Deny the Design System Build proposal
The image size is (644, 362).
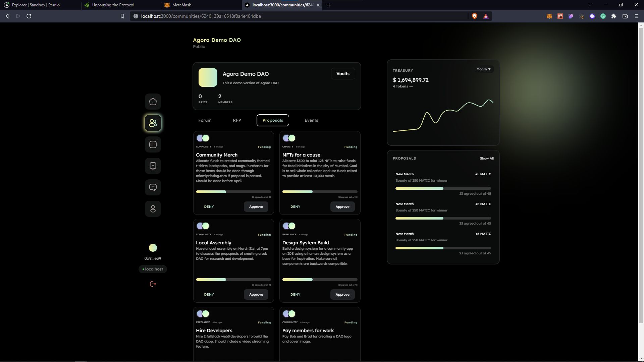pos(296,295)
